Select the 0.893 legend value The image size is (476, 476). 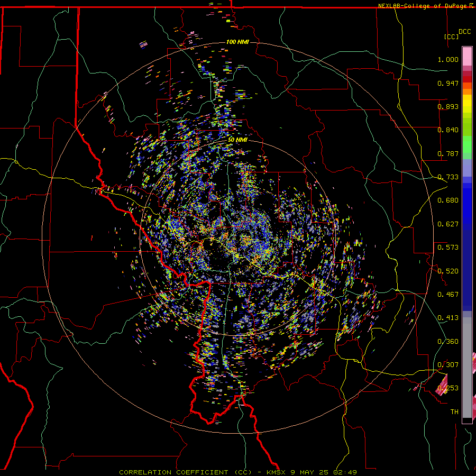448,106
